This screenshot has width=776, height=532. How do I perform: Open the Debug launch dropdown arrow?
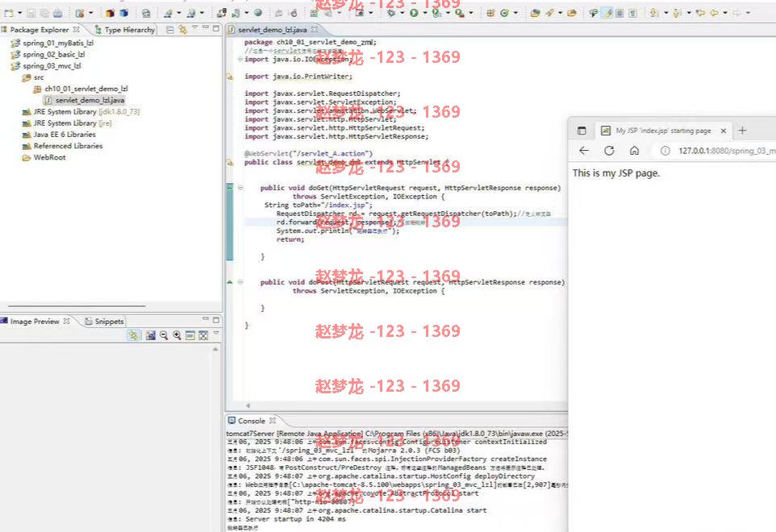[402, 14]
